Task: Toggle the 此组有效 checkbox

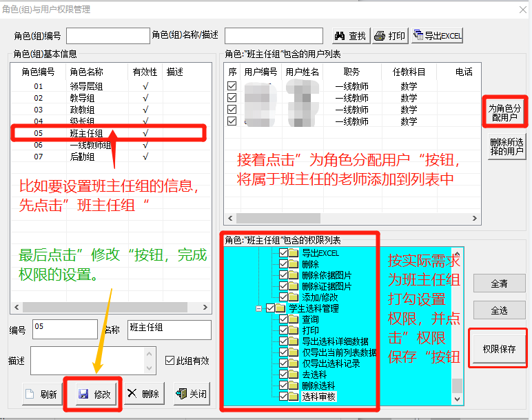Action: click(170, 360)
